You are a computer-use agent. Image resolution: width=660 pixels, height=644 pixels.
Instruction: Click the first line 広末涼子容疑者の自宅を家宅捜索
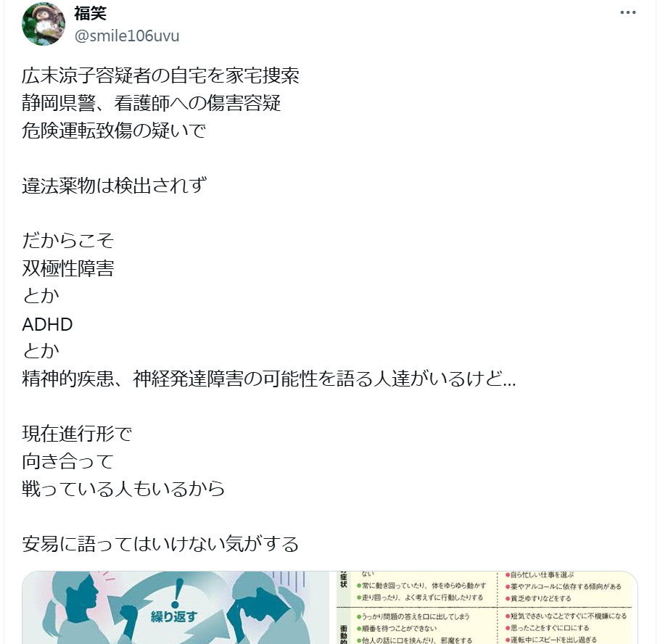coord(160,75)
